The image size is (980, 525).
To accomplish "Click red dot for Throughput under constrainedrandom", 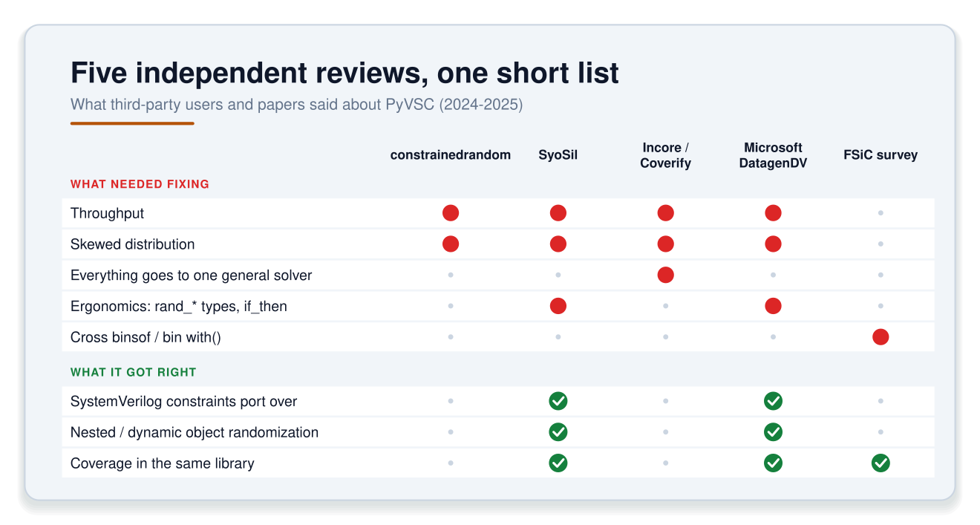I will (x=451, y=213).
